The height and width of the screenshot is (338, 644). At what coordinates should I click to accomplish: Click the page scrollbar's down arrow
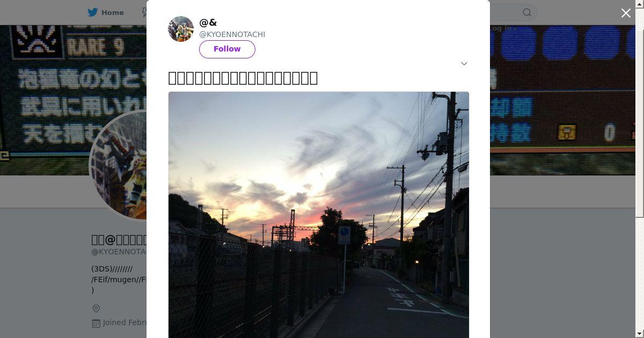tap(640, 334)
